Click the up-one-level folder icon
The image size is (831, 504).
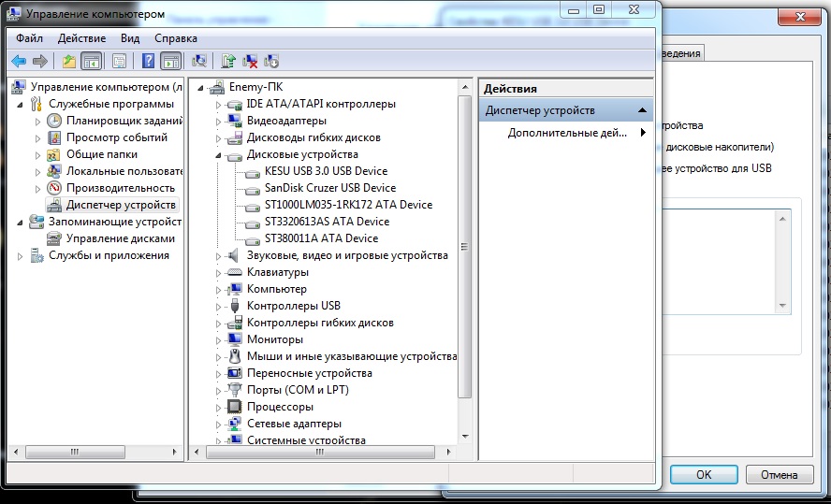[69, 62]
